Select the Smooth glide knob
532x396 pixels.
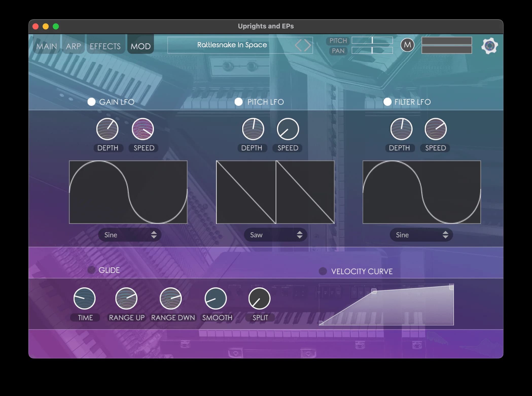tap(215, 298)
